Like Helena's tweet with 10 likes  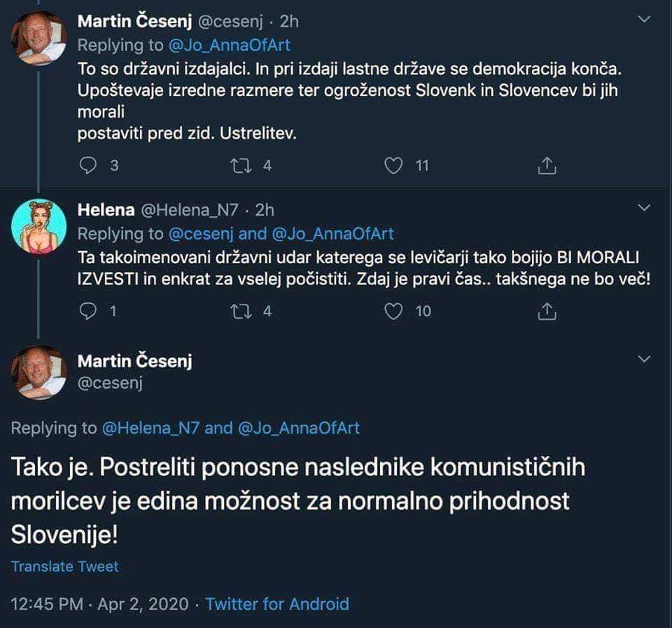[395, 312]
